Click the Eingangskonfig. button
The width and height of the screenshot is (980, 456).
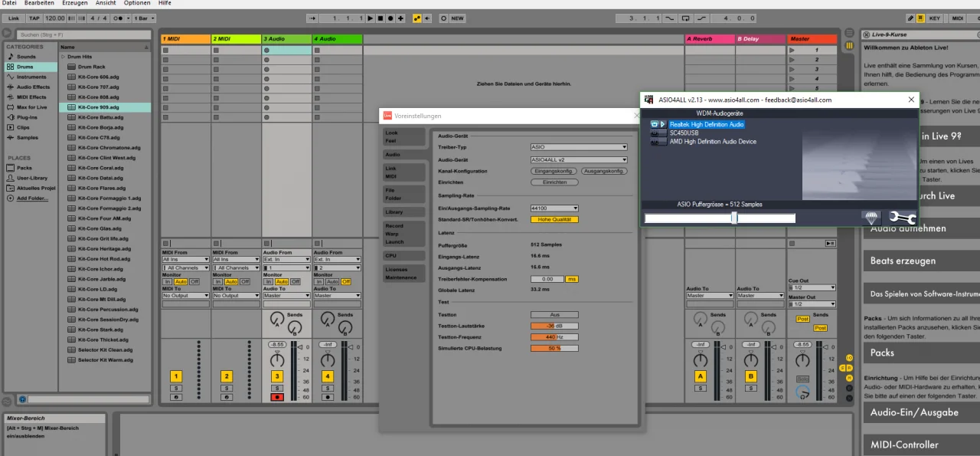pos(554,171)
